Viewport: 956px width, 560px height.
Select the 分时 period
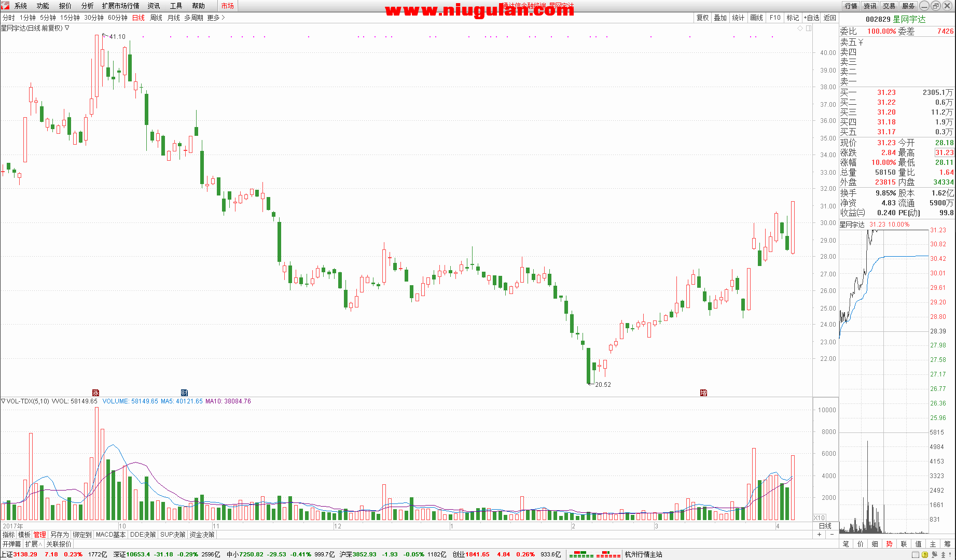(x=9, y=18)
